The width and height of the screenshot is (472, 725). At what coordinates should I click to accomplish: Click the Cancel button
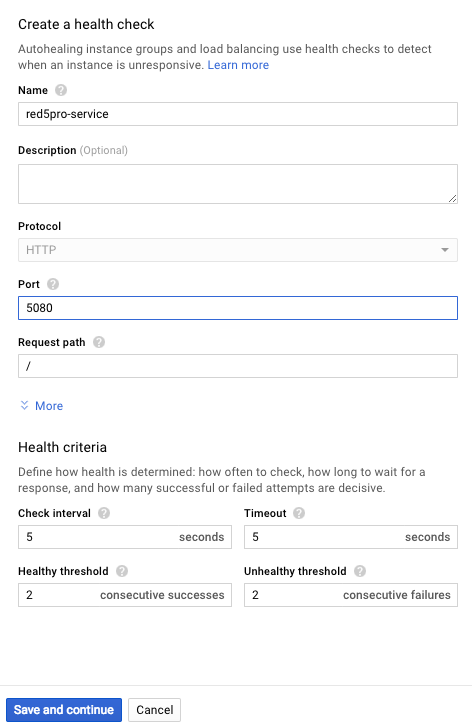click(154, 710)
